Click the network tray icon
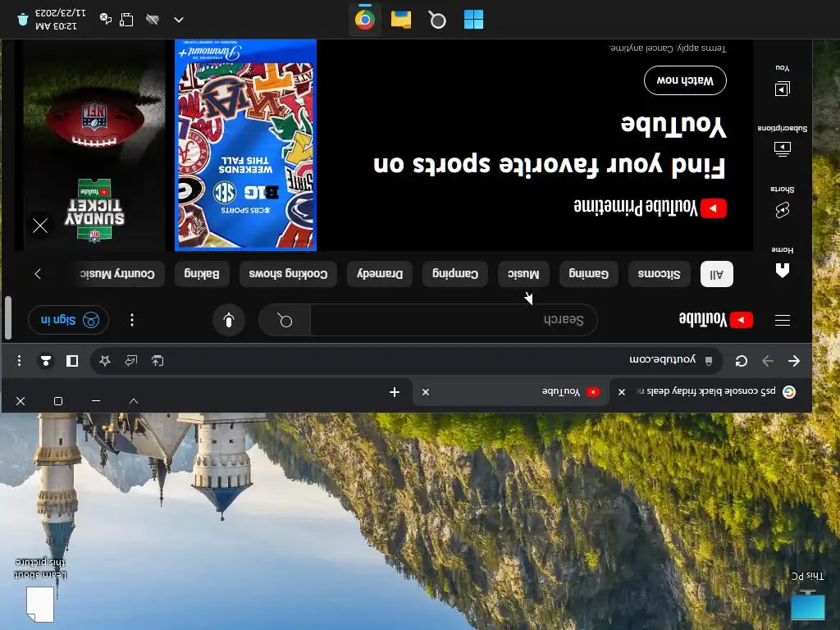 pos(126,20)
